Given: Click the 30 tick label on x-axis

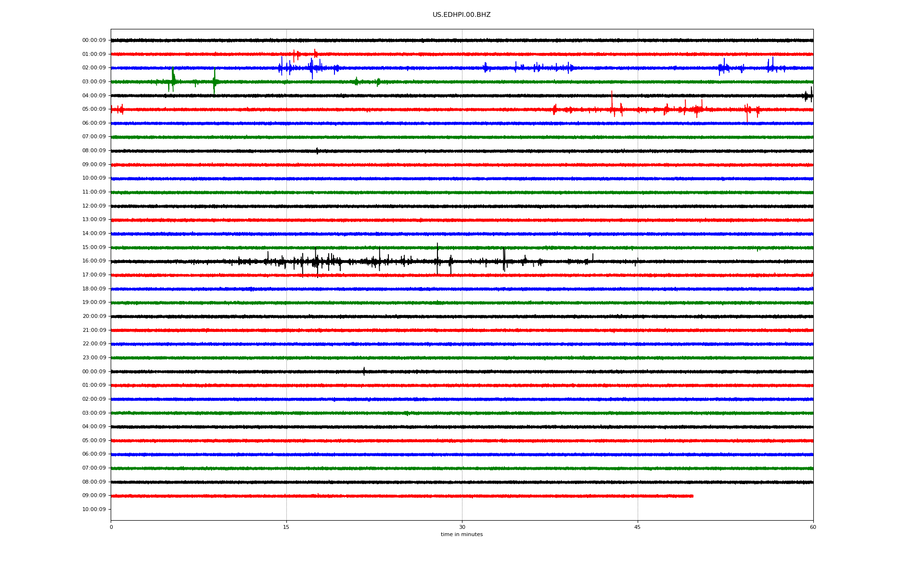Looking at the screenshot, I should [462, 527].
